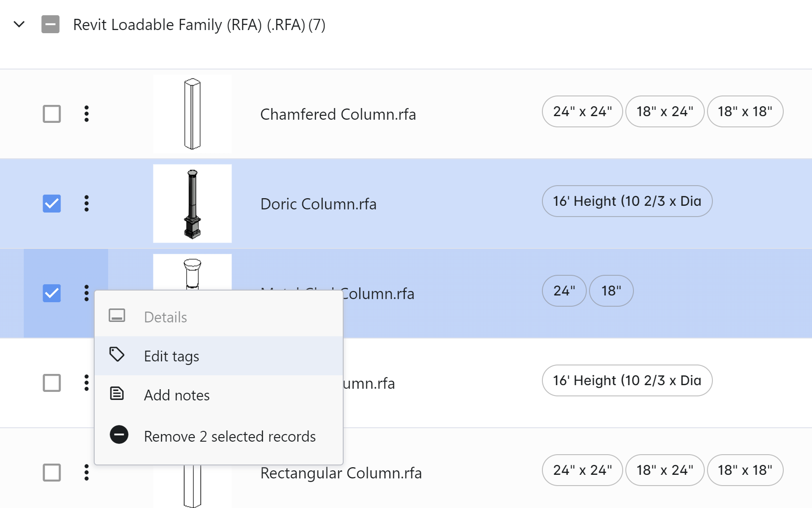This screenshot has height=508, width=812.
Task: Collapse the Revit Loadable Family group
Action: (19, 24)
